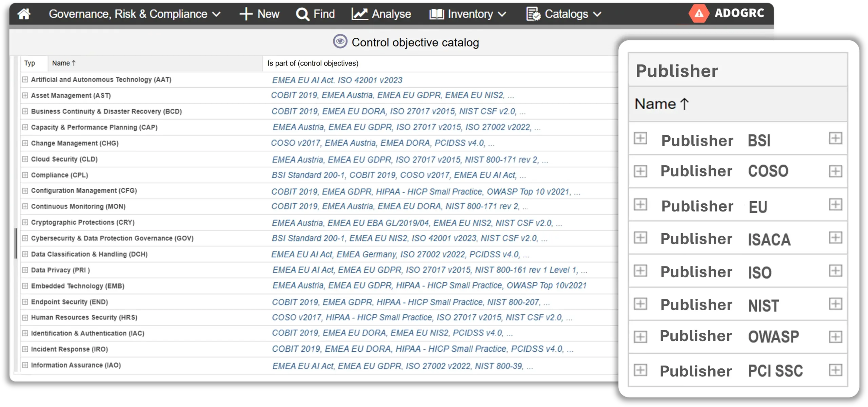868x407 pixels.
Task: Open the Compliance (CPL) objective link
Action: 59,175
